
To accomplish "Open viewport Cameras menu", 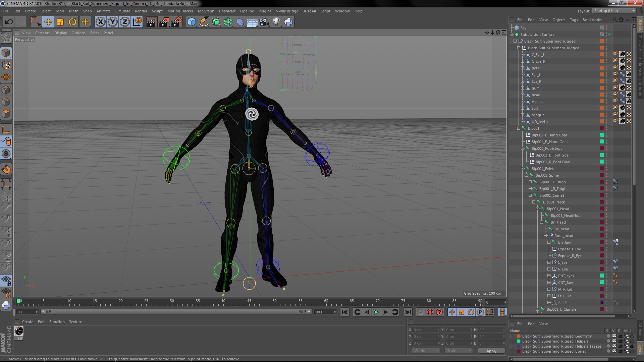I will click(x=42, y=33).
